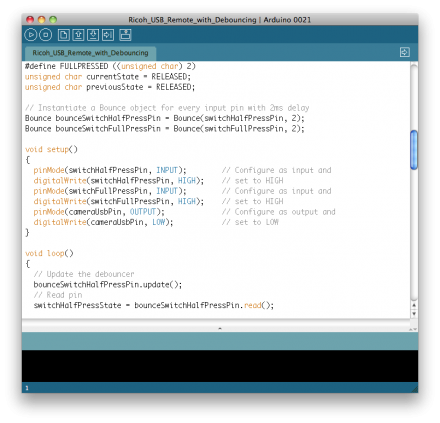Click the scrollbar down arrow
The height and width of the screenshot is (423, 440).
point(414,313)
